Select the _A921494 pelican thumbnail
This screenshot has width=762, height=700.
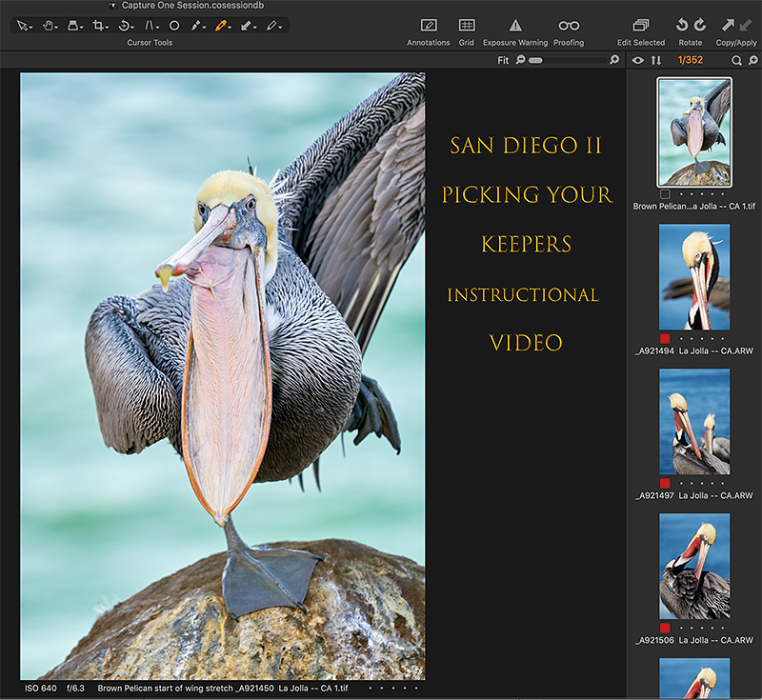click(694, 277)
